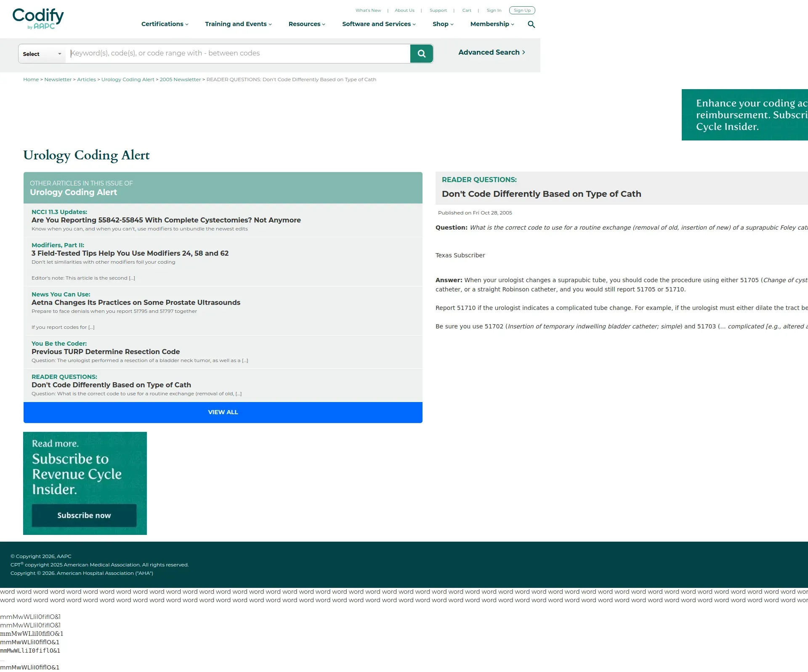Open the Aetna Prostate Ultrasounds article
Screen dimensions: 808x672
136,302
